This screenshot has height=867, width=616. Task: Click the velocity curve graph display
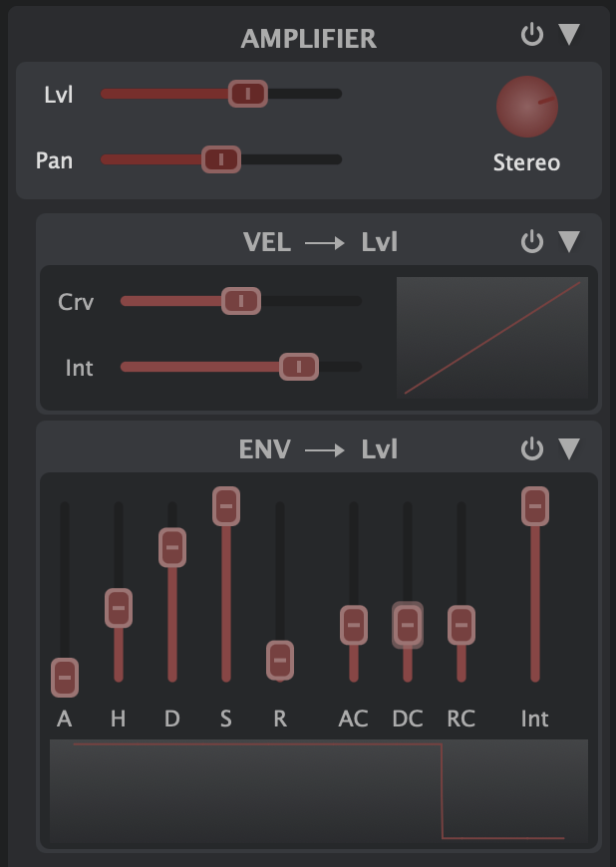point(492,339)
